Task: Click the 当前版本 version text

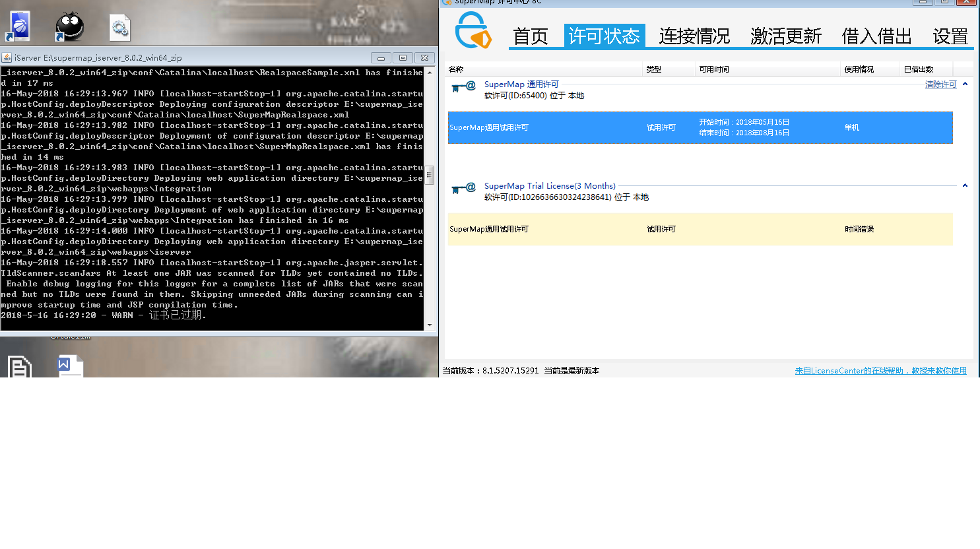Action: (490, 371)
